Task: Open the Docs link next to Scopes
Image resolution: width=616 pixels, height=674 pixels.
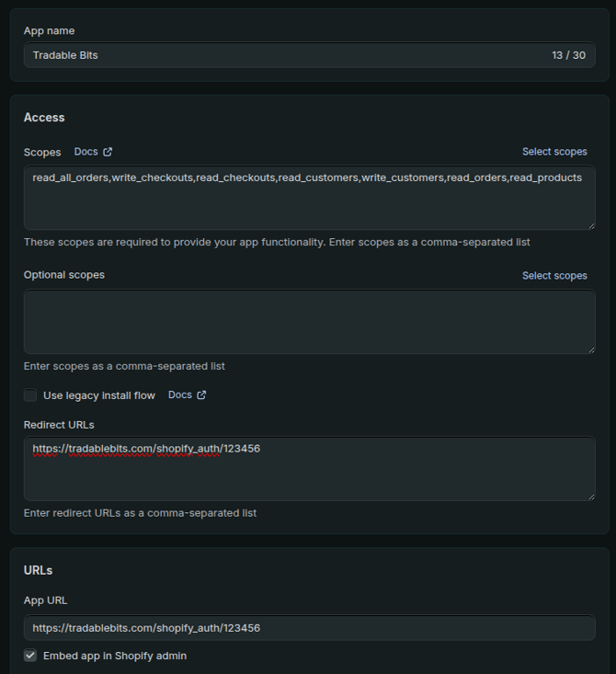Action: click(x=86, y=152)
